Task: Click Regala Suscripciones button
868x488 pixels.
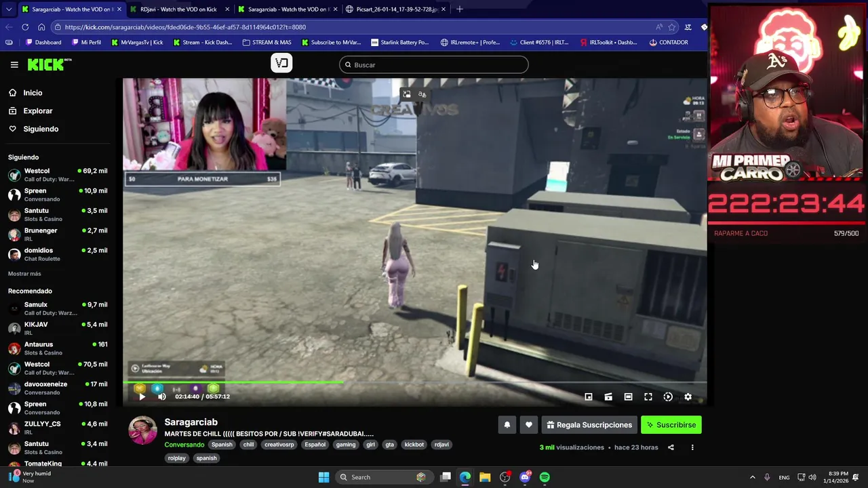Action: click(x=589, y=425)
